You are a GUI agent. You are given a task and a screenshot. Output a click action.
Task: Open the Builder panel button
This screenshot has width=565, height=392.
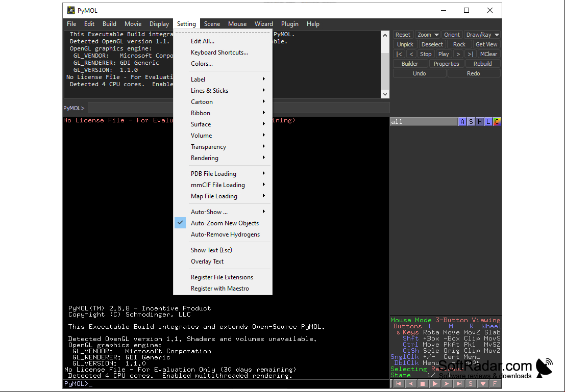tap(410, 64)
